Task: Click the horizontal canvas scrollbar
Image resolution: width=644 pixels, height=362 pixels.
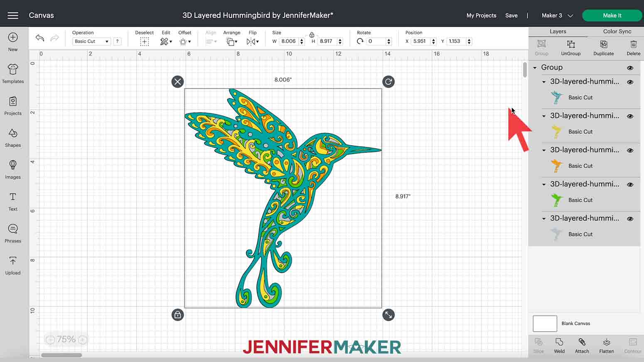Action: 61,355
